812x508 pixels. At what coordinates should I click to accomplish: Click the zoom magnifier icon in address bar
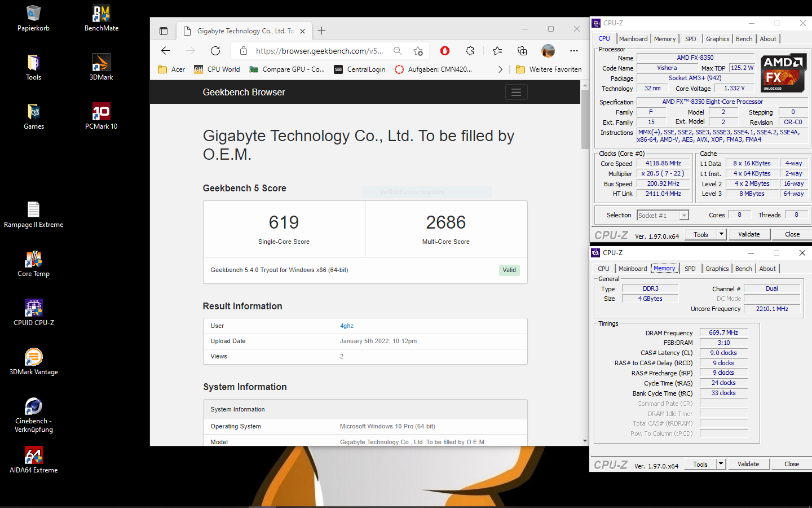(x=398, y=51)
